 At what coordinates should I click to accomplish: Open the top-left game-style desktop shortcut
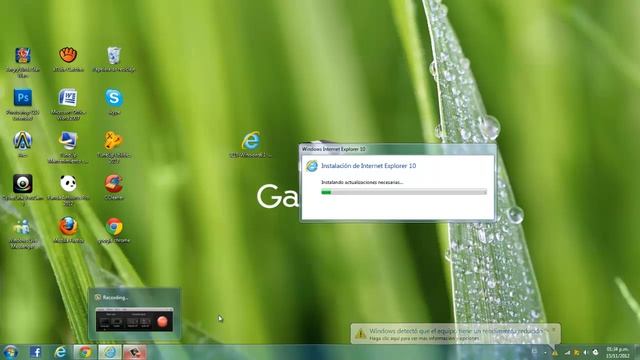coord(23,56)
